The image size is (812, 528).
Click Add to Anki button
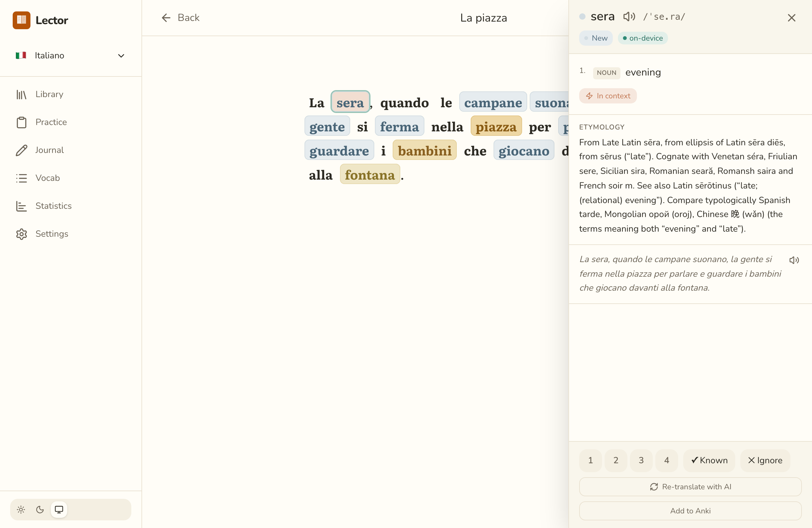pyautogui.click(x=690, y=511)
